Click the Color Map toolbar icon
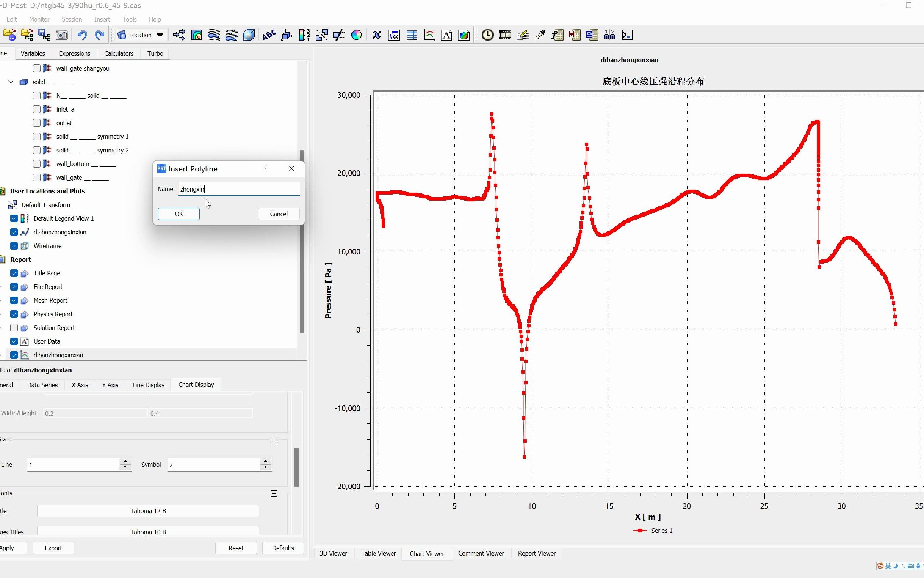924x578 pixels. [x=356, y=35]
